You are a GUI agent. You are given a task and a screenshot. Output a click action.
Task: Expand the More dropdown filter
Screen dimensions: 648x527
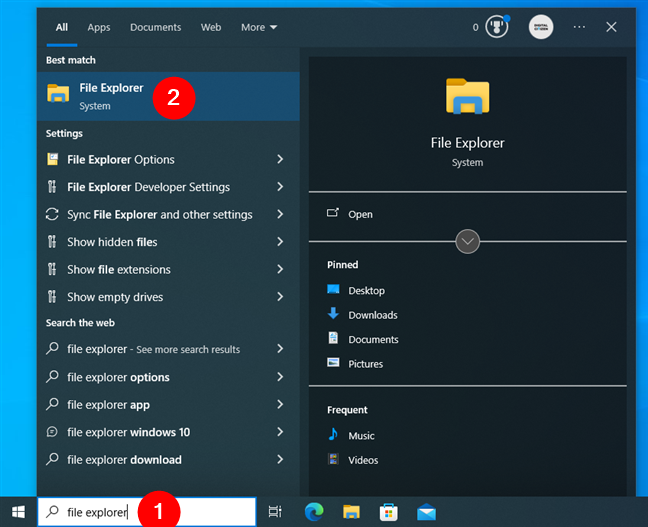[259, 27]
